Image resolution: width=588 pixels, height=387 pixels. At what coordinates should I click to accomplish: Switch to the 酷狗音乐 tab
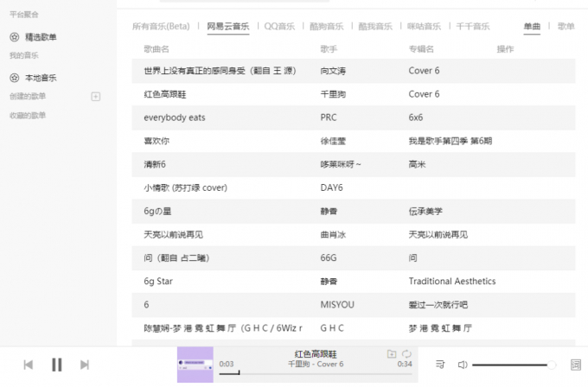click(x=326, y=26)
